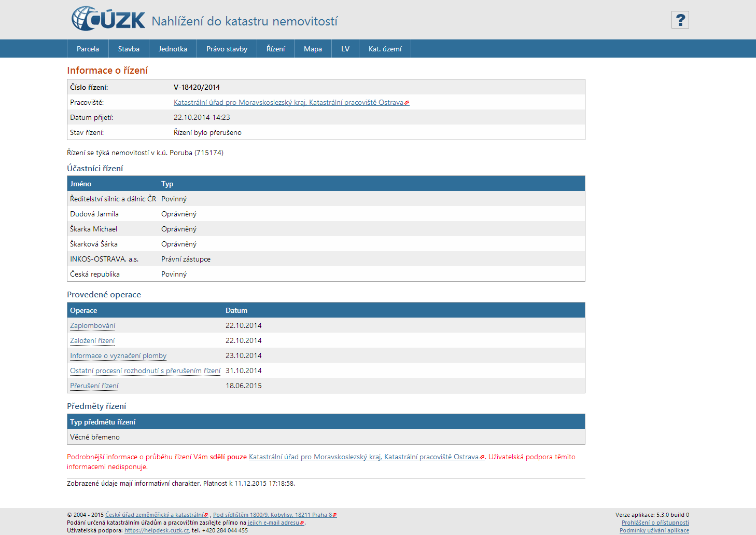This screenshot has width=756, height=535.
Task: Click Český úřad zeměměřický a katastrální link
Action: pyautogui.click(x=154, y=515)
